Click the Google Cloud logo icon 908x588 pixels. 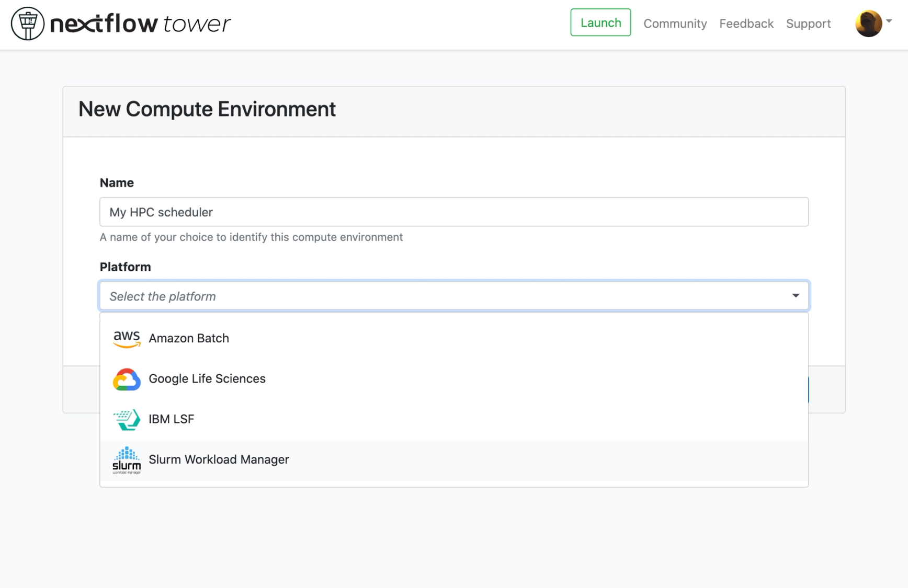click(127, 379)
